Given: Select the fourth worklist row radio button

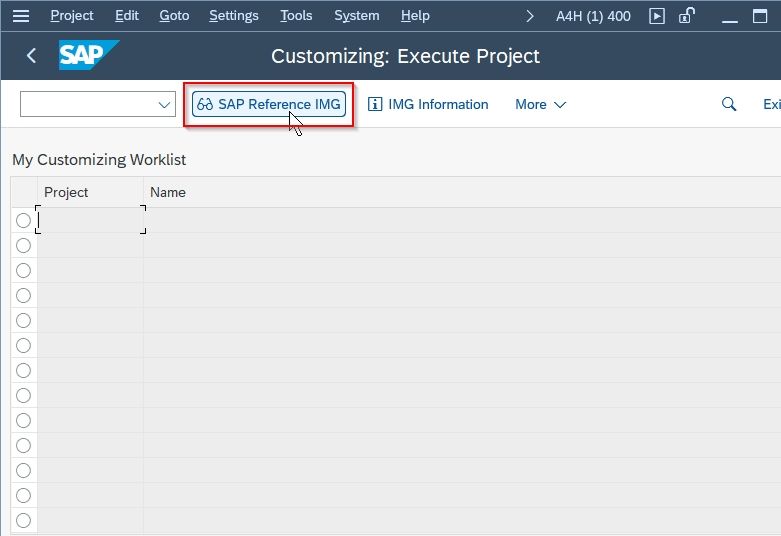Looking at the screenshot, I should (23, 295).
